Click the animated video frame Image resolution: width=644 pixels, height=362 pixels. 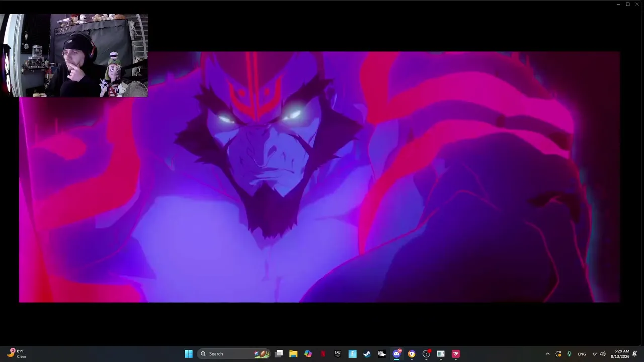(x=319, y=177)
